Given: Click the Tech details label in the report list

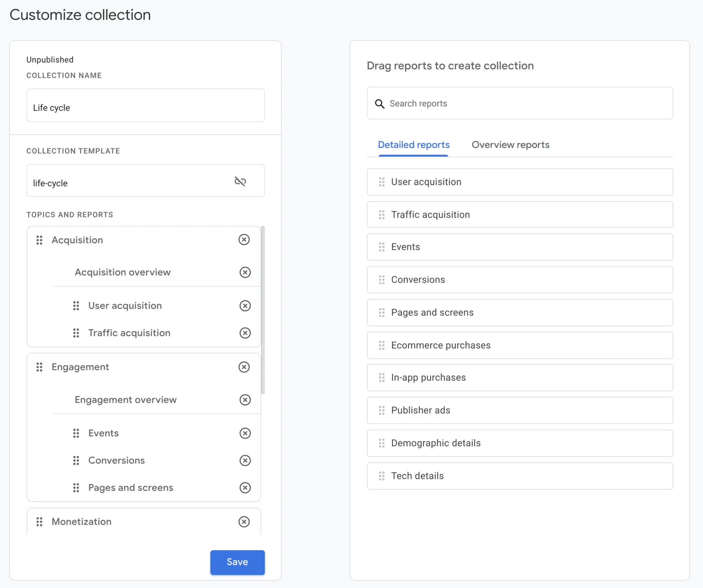Looking at the screenshot, I should coord(417,476).
